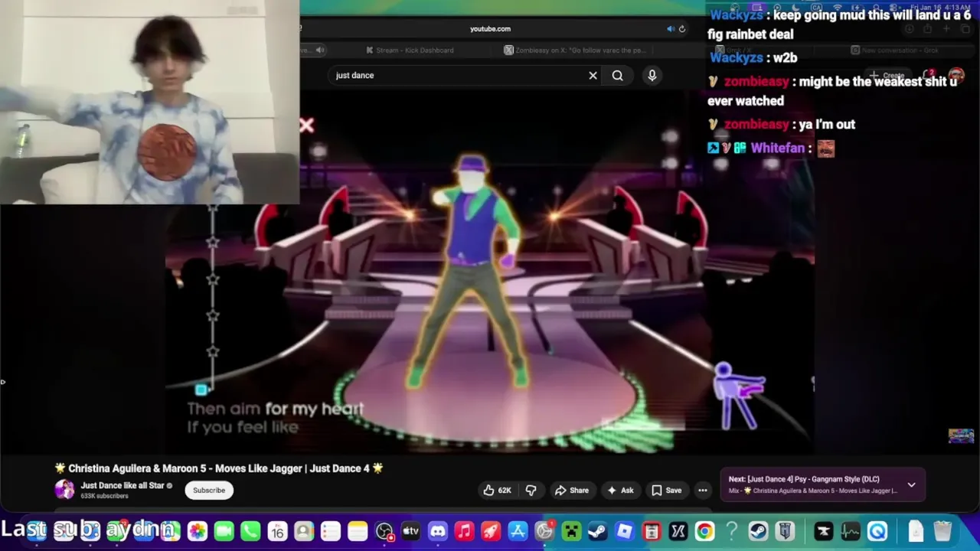
Task: Open Discord from the dock
Action: 438,530
